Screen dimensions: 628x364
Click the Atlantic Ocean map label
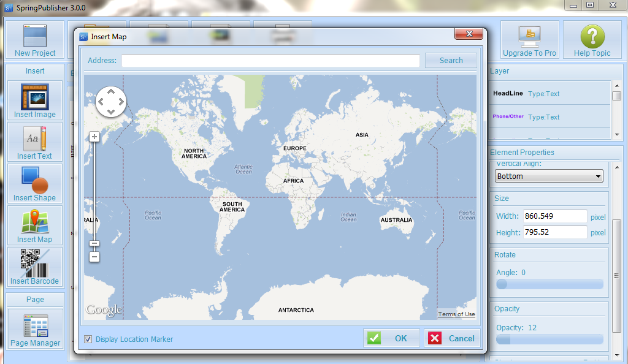click(x=243, y=169)
